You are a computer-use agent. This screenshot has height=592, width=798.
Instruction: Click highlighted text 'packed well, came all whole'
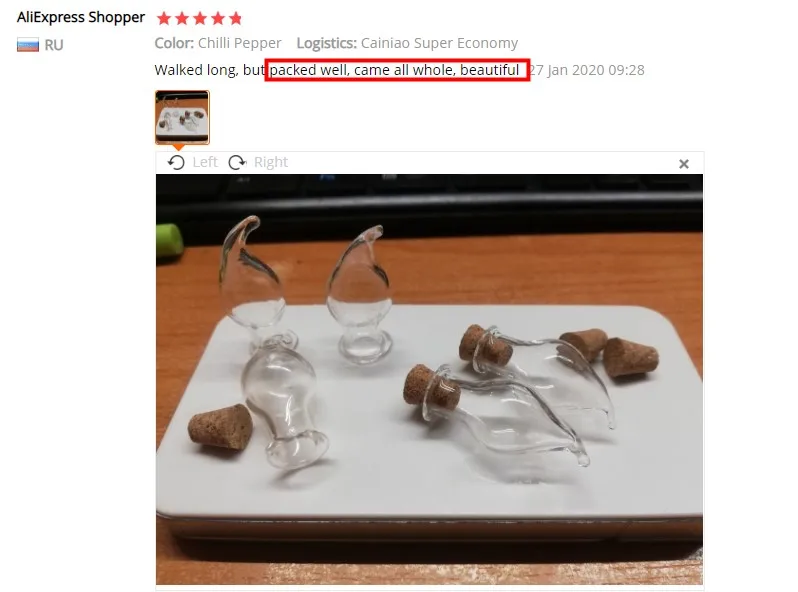(362, 70)
